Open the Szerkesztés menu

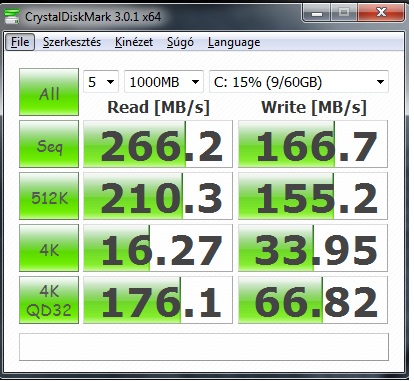(x=72, y=42)
